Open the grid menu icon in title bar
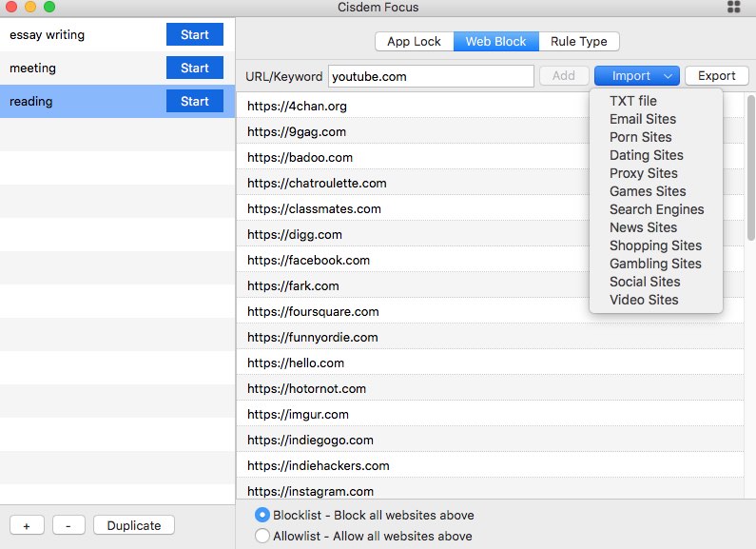This screenshot has width=756, height=549. [x=733, y=7]
